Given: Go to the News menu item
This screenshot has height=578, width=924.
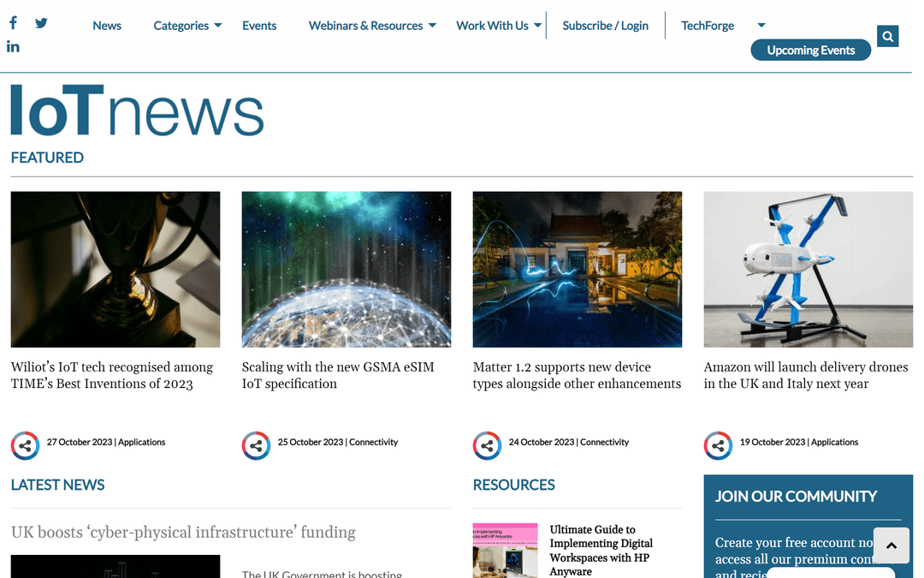Looking at the screenshot, I should pyautogui.click(x=107, y=26).
